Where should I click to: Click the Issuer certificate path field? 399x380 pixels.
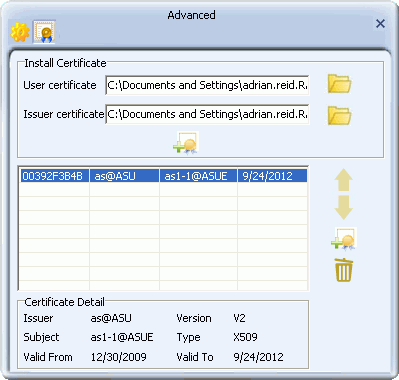coord(207,114)
